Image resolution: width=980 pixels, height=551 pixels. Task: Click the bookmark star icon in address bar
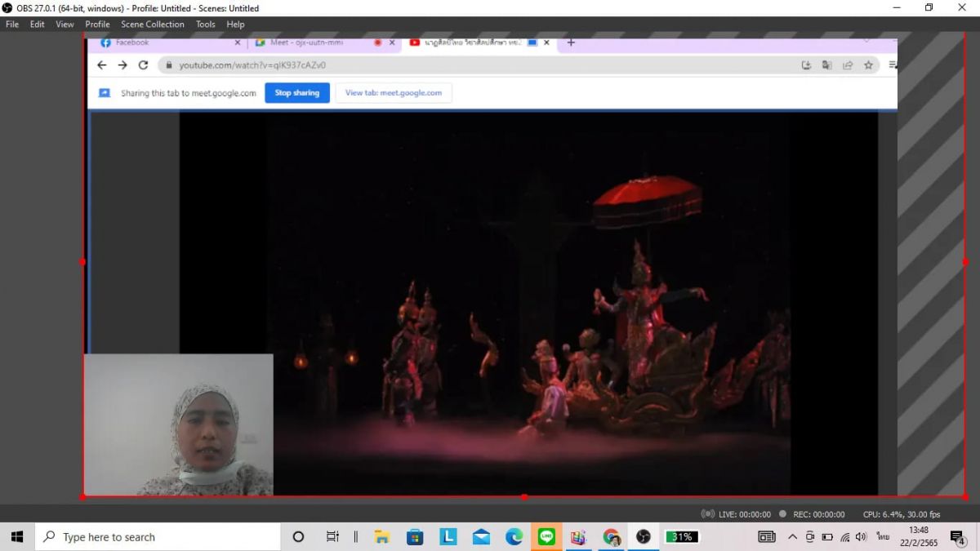869,65
